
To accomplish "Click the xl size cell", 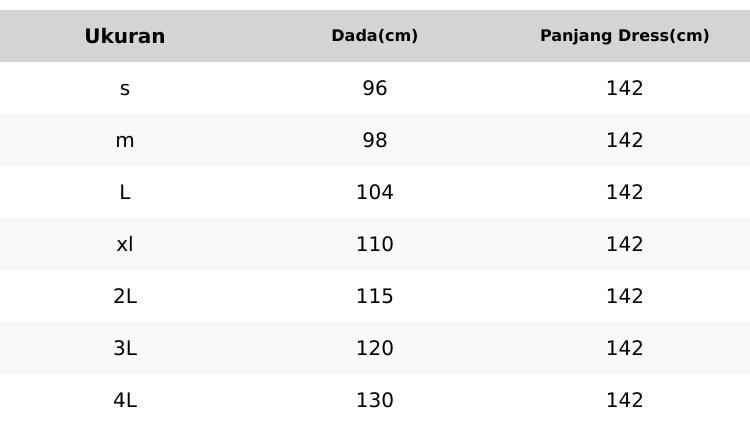I will tap(125, 244).
